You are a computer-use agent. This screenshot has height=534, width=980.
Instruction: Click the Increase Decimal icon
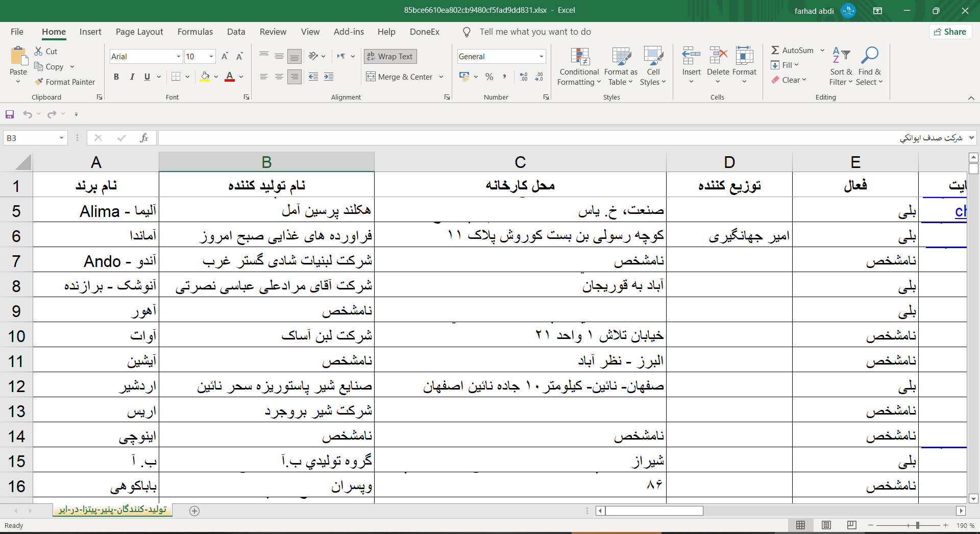coord(524,77)
